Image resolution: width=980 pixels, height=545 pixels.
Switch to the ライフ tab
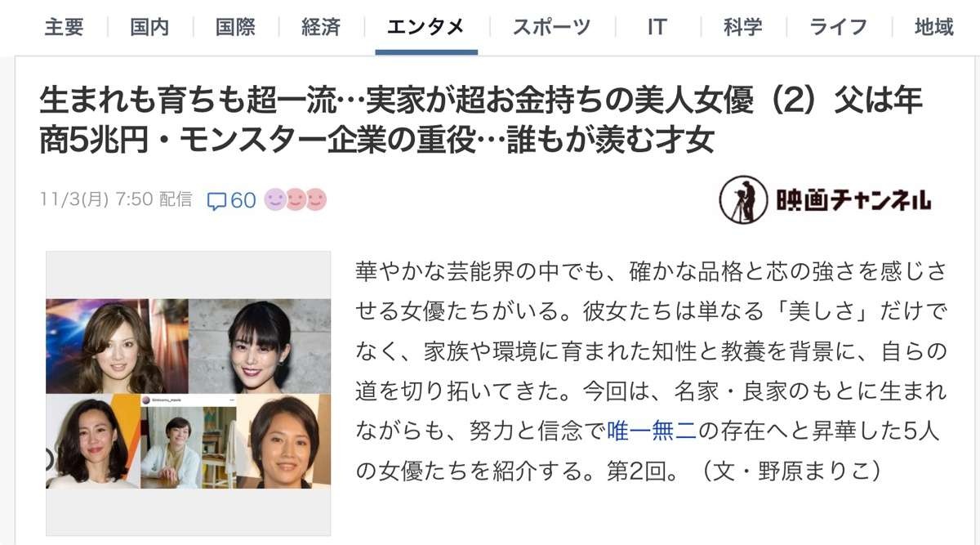click(x=839, y=27)
